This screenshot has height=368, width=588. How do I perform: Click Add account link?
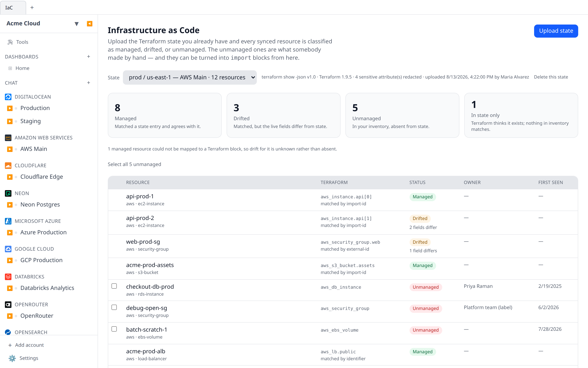[29, 345]
